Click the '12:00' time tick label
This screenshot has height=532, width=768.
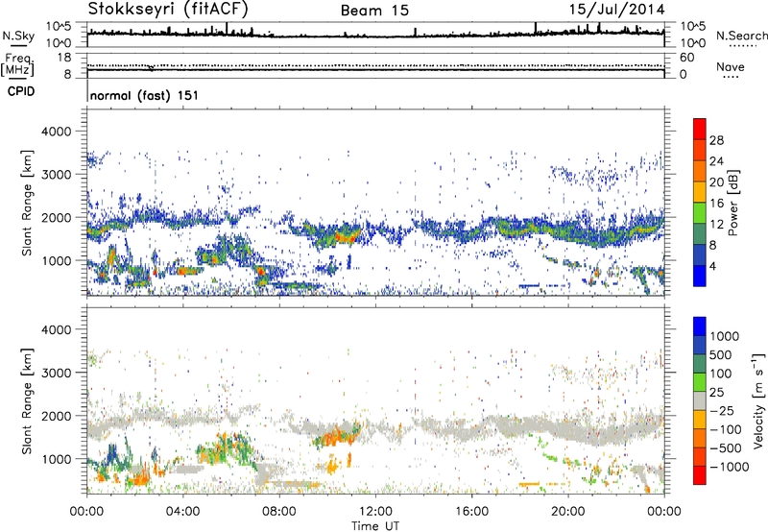pyautogui.click(x=375, y=512)
